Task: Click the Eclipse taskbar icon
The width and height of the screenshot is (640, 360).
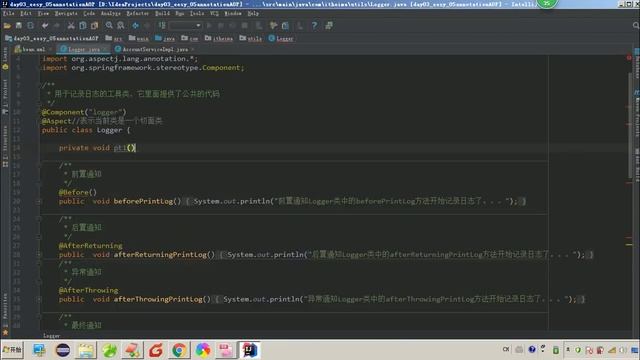Action: pyautogui.click(x=62, y=350)
